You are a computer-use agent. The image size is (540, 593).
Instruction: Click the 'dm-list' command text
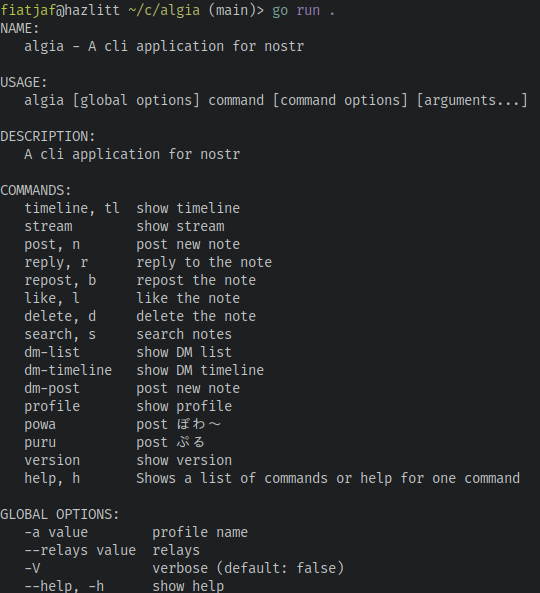coord(52,352)
